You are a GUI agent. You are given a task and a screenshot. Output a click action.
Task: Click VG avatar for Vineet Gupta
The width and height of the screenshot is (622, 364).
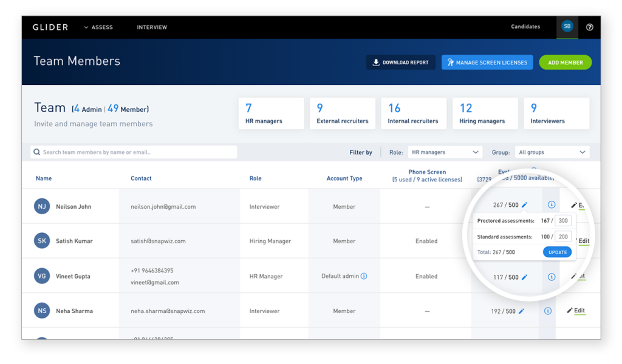(x=42, y=276)
